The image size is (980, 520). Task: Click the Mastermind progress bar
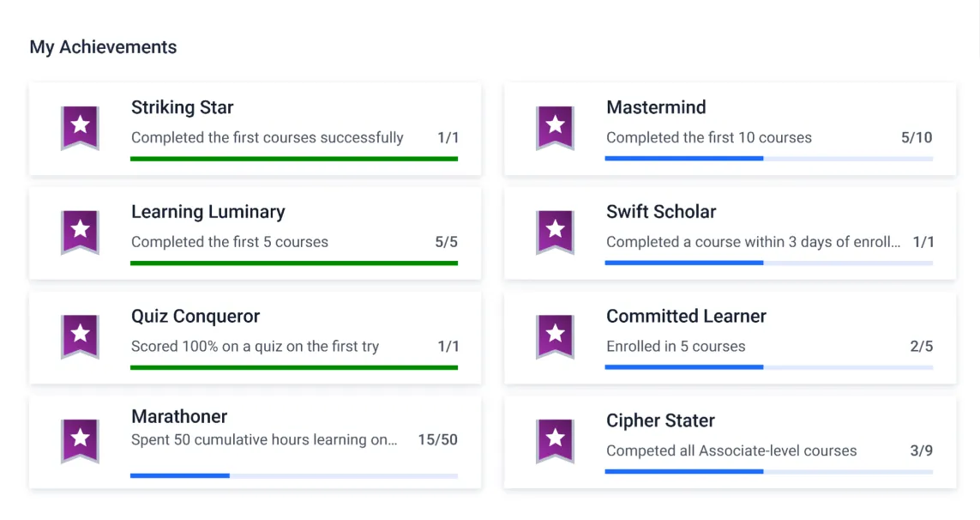pos(768,159)
